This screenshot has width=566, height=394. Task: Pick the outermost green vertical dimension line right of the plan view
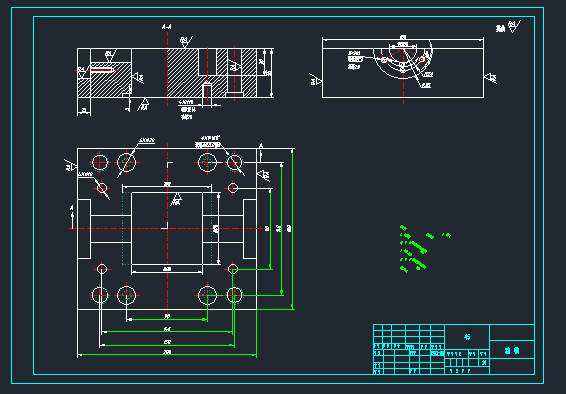point(292,229)
